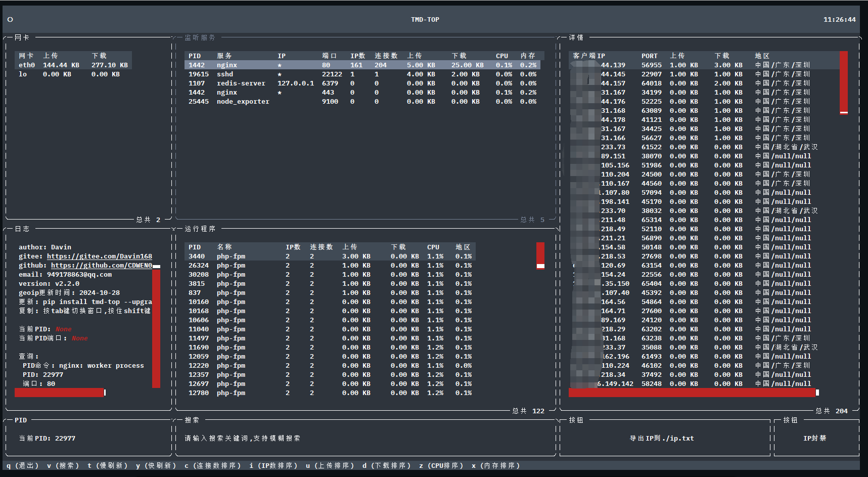Image resolution: width=868 pixels, height=477 pixels.
Task: Click the 导出IP到./ip.txt export button
Action: 662,439
